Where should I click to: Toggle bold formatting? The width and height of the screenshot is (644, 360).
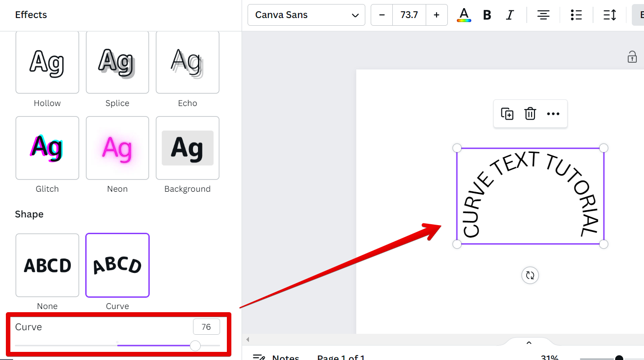(487, 15)
